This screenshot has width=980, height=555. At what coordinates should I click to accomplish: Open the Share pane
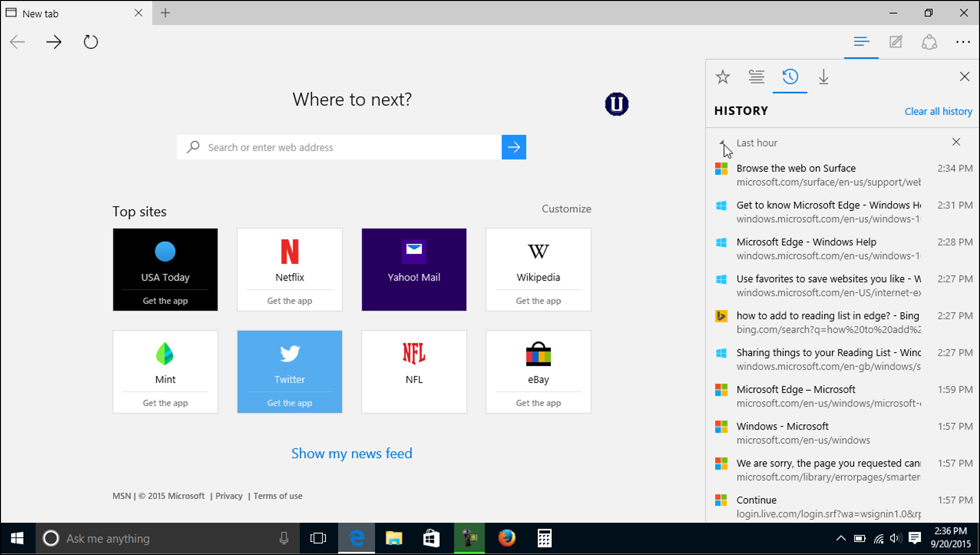[x=930, y=42]
